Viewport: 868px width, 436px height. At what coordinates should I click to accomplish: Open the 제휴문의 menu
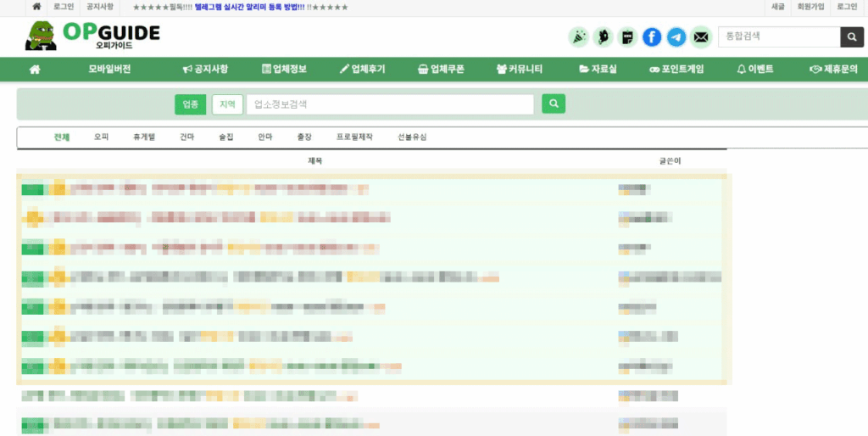pyautogui.click(x=834, y=70)
